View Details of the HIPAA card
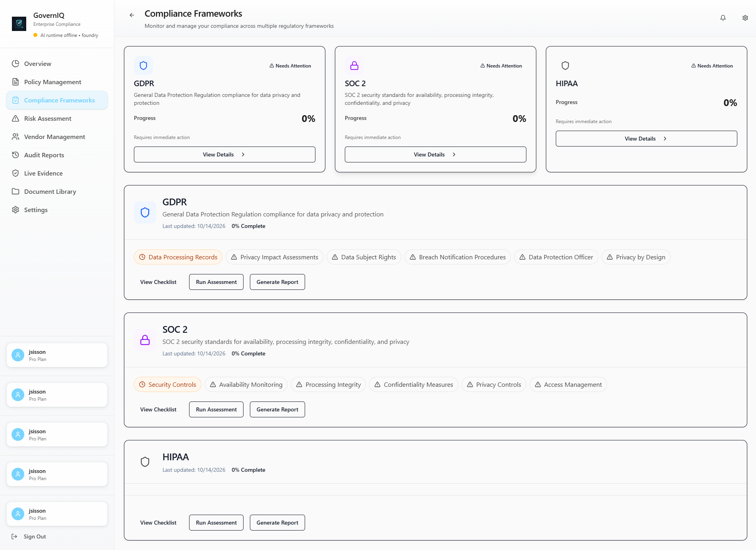The image size is (756, 550). coord(646,139)
